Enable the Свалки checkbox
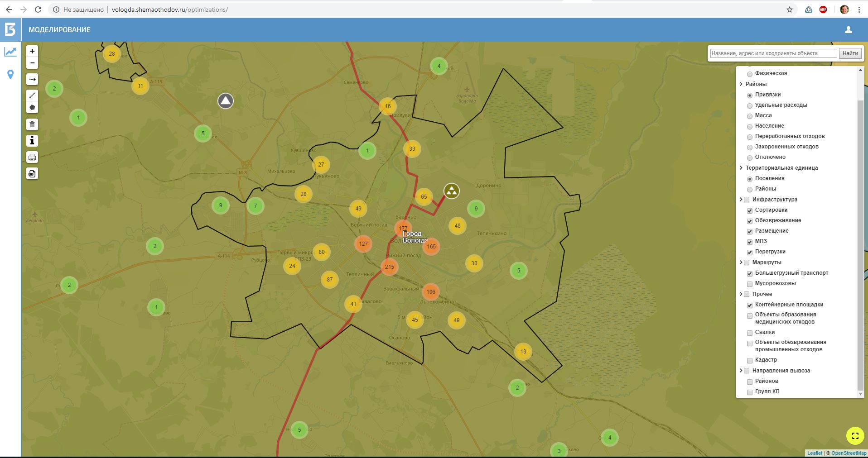The width and height of the screenshot is (868, 458). pos(750,333)
